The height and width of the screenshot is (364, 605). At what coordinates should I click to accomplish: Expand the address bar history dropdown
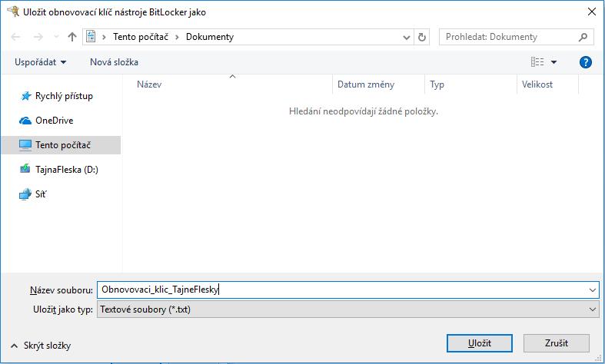click(407, 37)
